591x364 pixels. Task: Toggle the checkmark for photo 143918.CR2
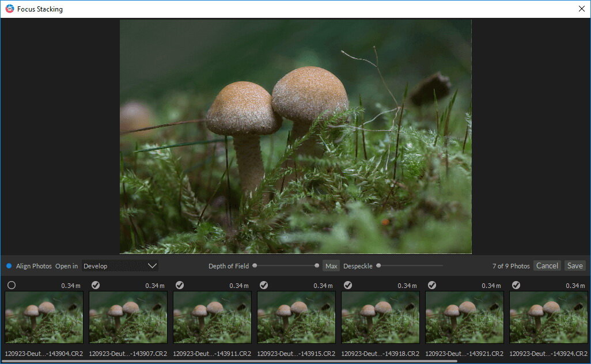point(348,285)
